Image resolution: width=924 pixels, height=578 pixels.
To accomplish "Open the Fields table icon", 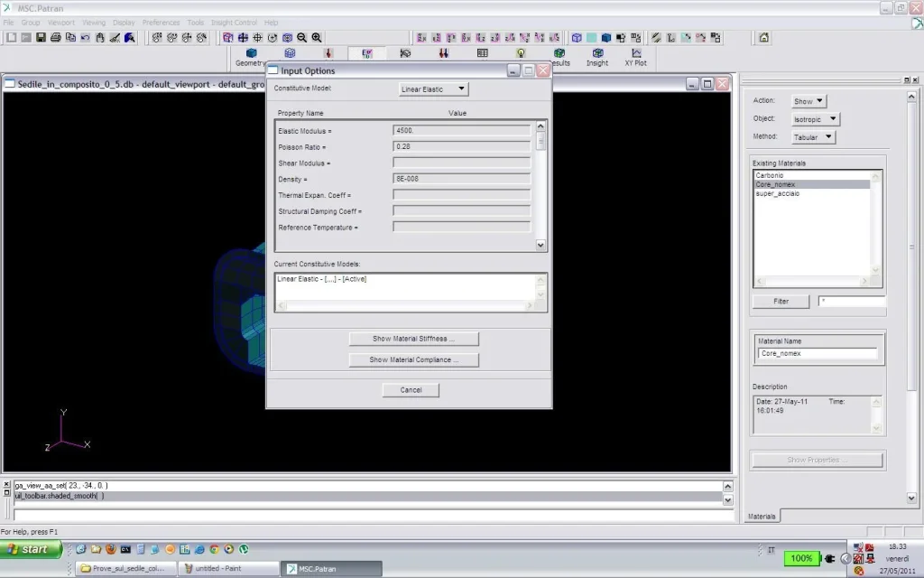I will pyautogui.click(x=482, y=54).
